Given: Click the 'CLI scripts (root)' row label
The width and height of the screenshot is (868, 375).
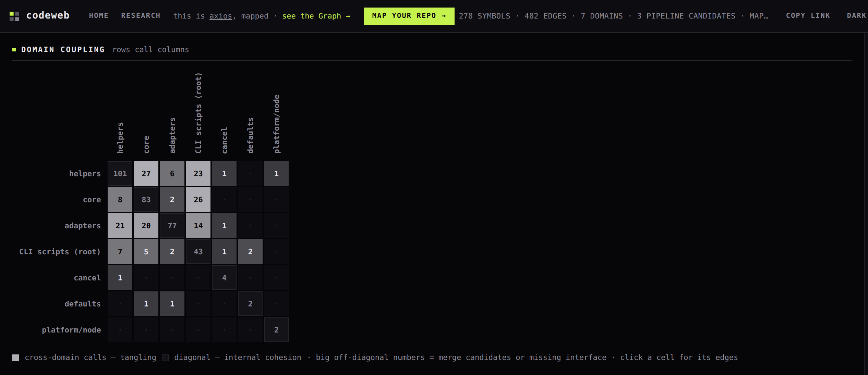Looking at the screenshot, I should point(60,252).
